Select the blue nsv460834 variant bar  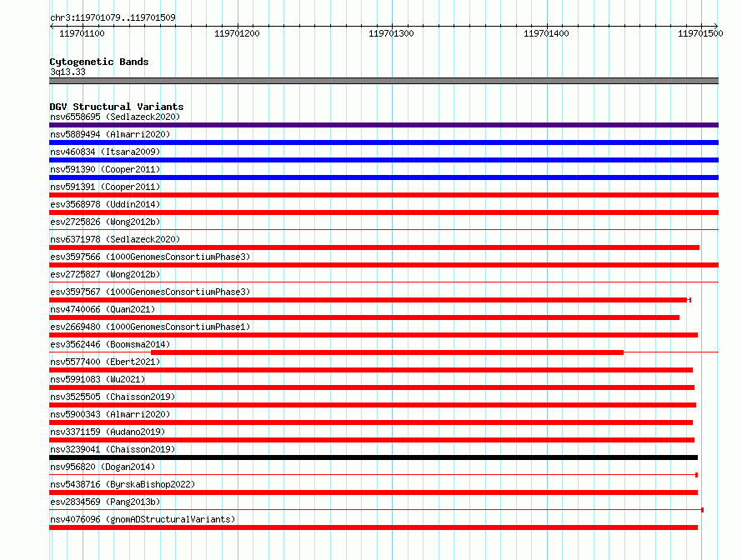pos(384,160)
